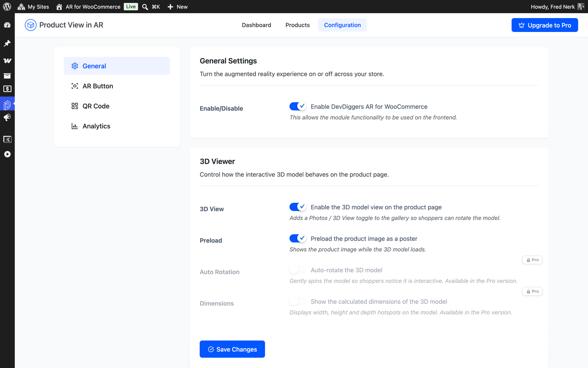588x368 pixels.
Task: Open QR Code settings section
Action: coord(117,106)
